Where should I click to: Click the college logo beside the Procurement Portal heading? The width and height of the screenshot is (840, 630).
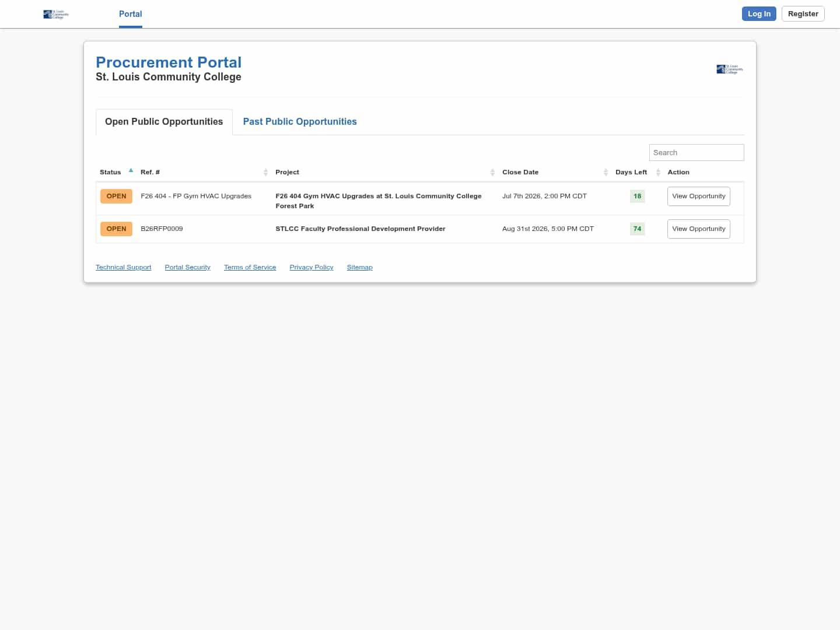tap(730, 69)
